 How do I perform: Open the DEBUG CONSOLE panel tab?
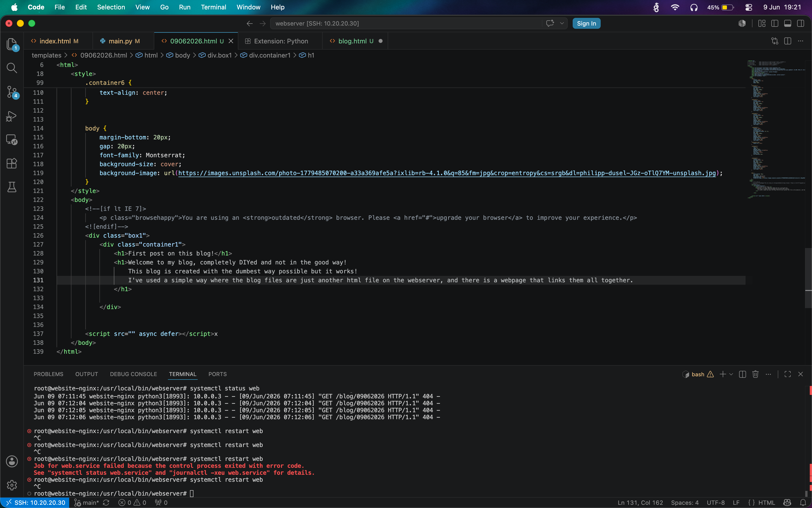(133, 374)
